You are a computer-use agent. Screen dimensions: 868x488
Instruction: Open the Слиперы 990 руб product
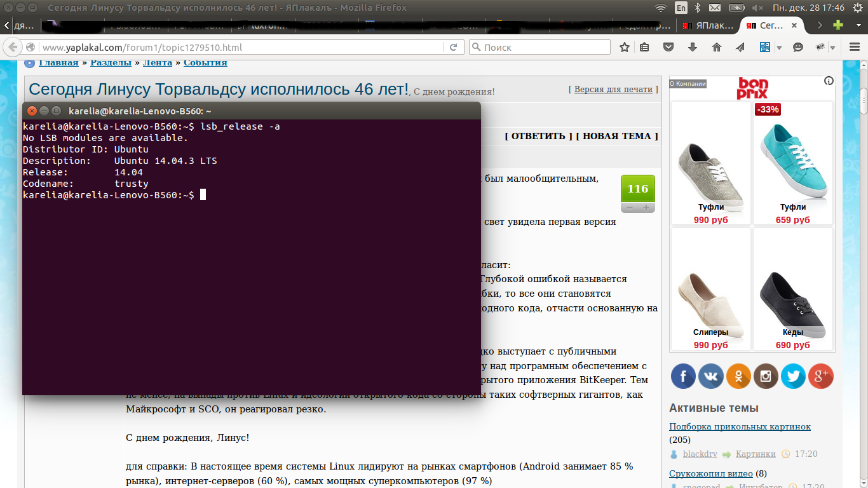pyautogui.click(x=711, y=289)
